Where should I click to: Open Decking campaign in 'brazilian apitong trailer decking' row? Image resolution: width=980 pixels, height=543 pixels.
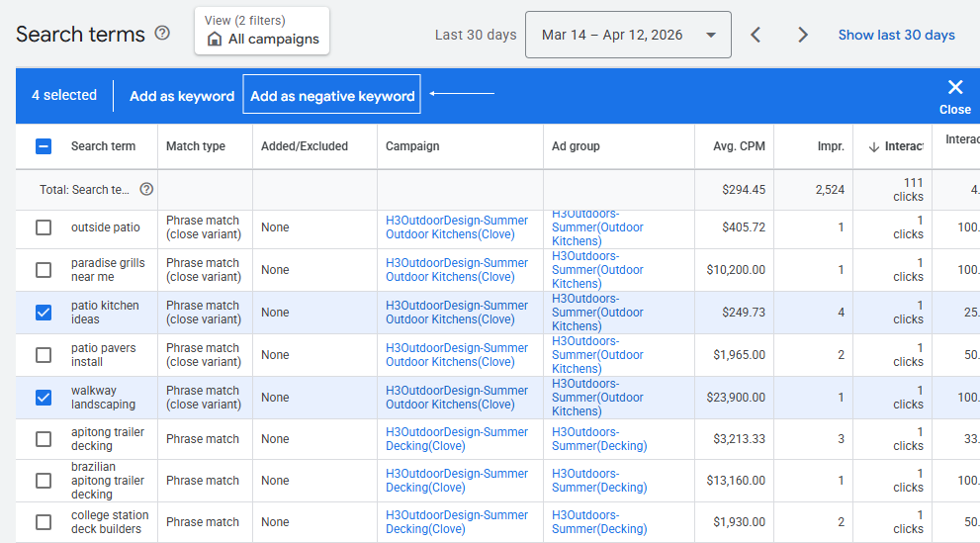[457, 481]
